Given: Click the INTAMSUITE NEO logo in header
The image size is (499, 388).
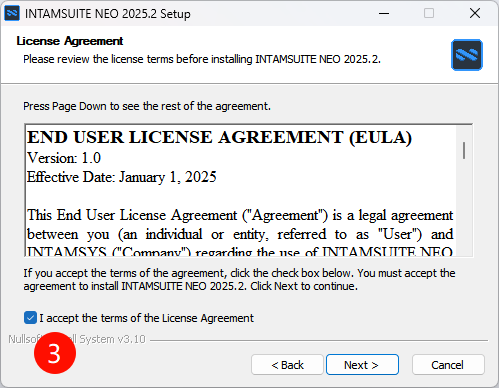Looking at the screenshot, I should click(467, 55).
